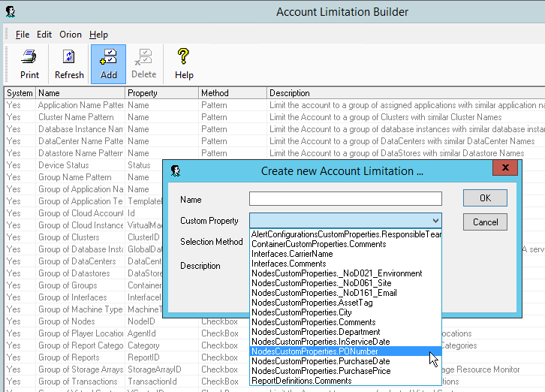Select the DataCenter Name Pattern row
The width and height of the screenshot is (545, 392).
click(275, 141)
